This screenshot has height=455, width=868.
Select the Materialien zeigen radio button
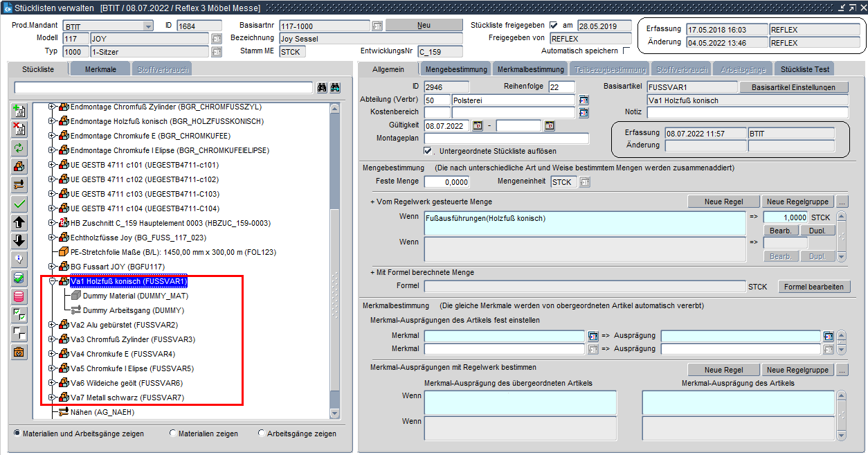(173, 434)
